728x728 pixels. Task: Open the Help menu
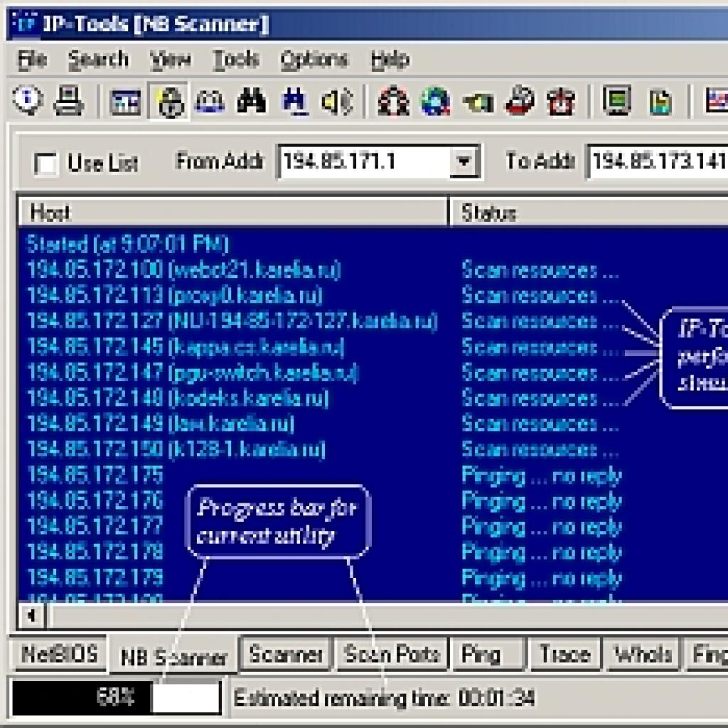pos(390,60)
